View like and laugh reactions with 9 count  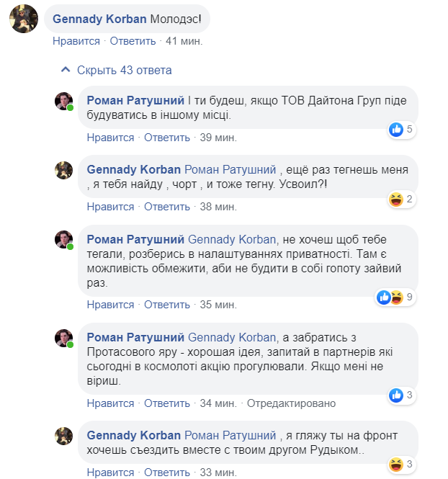click(395, 297)
